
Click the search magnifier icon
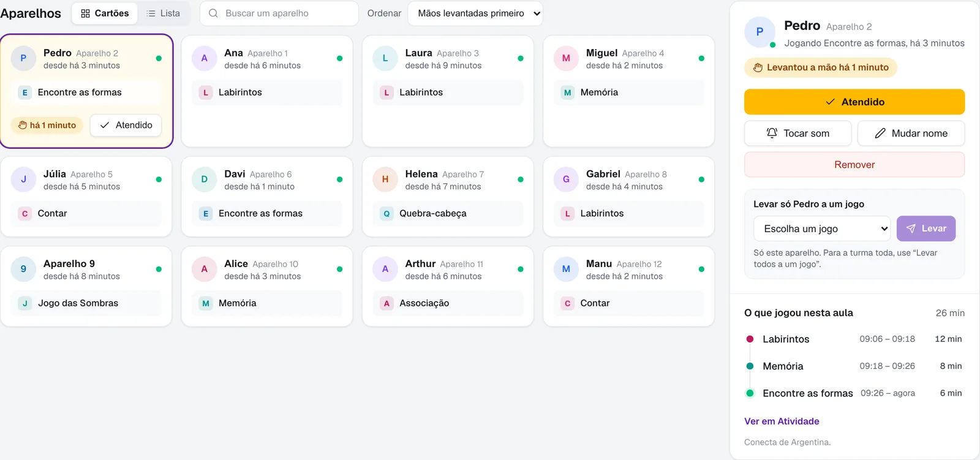(213, 13)
